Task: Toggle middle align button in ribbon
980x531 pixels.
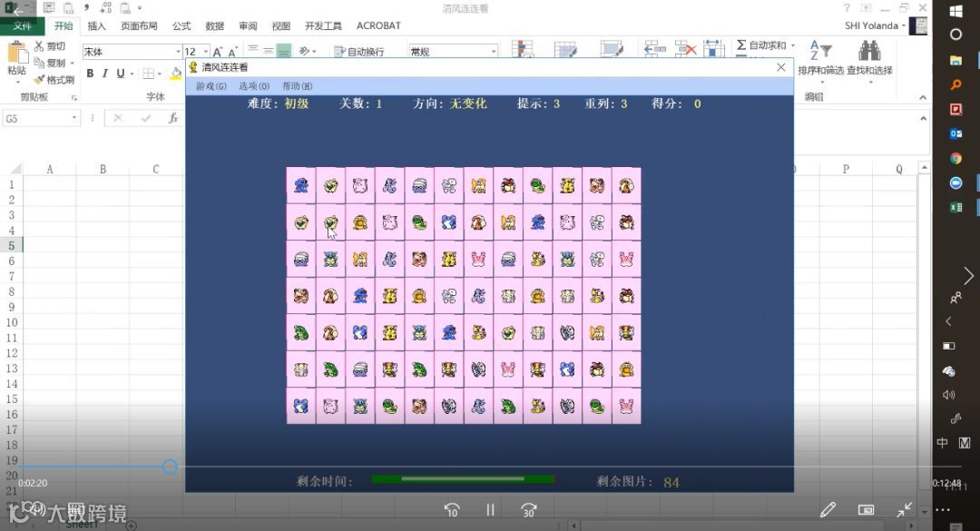Action: pyautogui.click(x=268, y=51)
